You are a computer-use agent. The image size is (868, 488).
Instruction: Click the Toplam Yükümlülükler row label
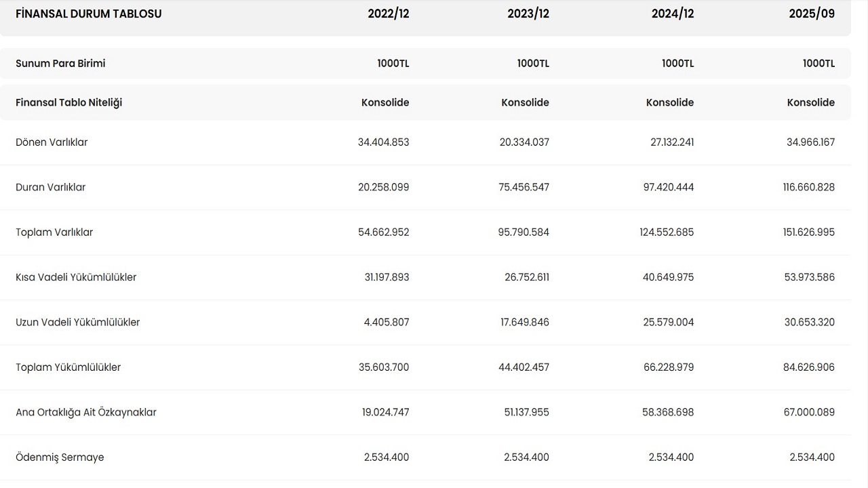click(68, 367)
